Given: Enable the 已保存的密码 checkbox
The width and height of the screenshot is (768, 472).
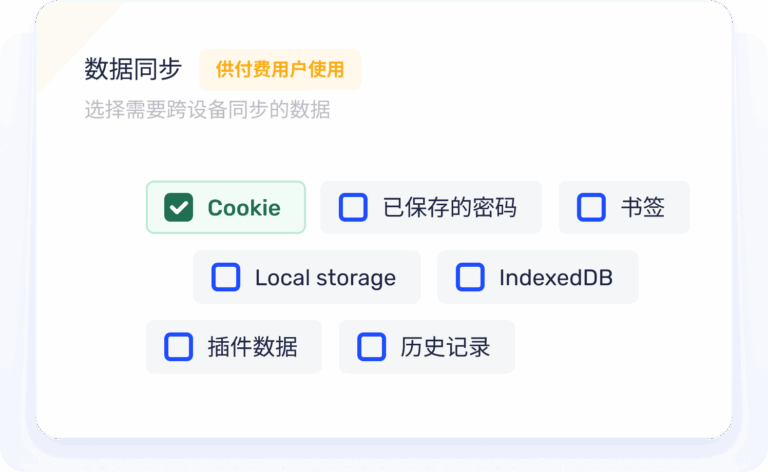Looking at the screenshot, I should point(353,208).
